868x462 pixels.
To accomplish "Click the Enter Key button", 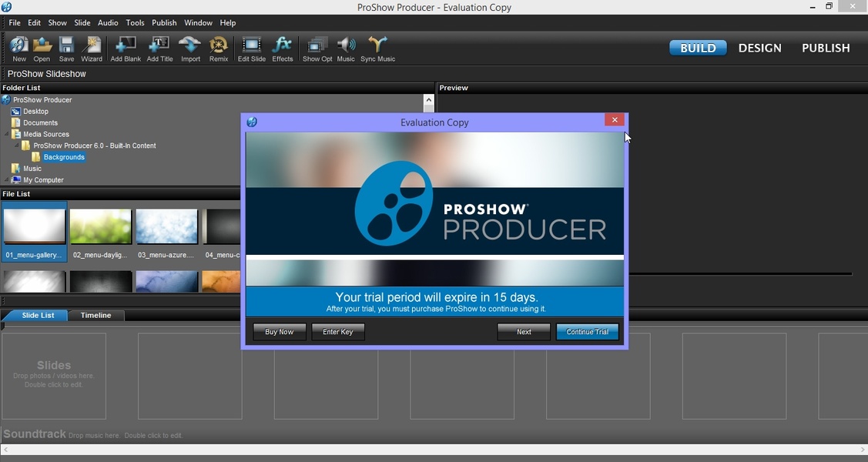I will pyautogui.click(x=337, y=332).
